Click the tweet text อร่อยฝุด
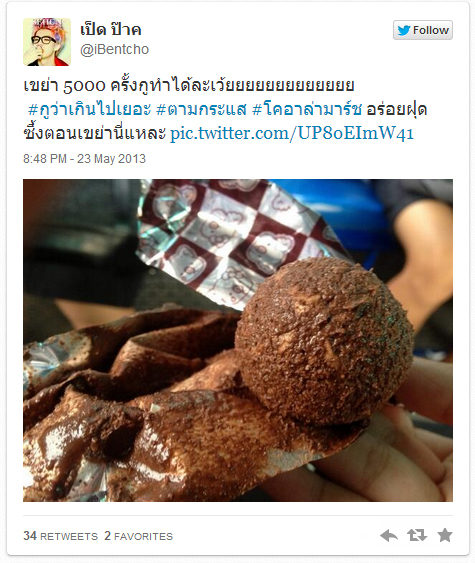475x563 pixels. tap(396, 109)
